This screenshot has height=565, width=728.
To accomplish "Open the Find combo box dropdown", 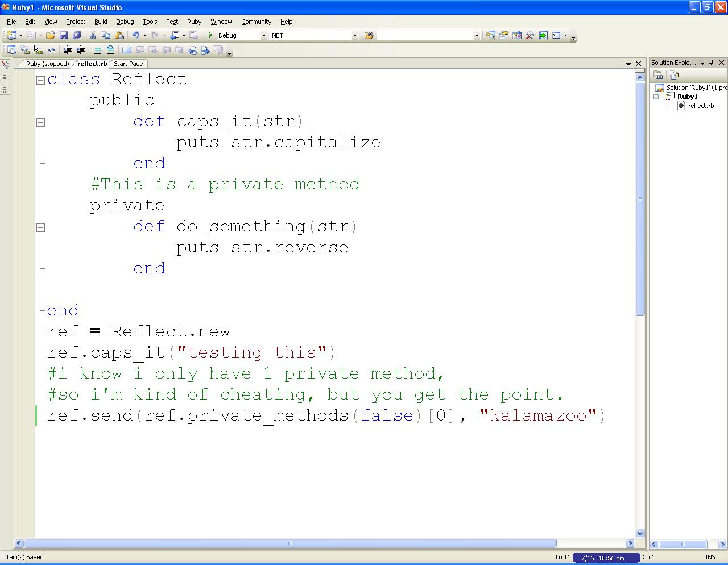I will point(477,35).
